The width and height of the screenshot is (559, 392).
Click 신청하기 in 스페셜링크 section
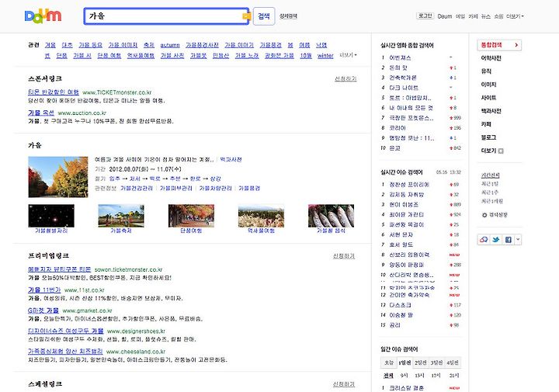click(344, 383)
